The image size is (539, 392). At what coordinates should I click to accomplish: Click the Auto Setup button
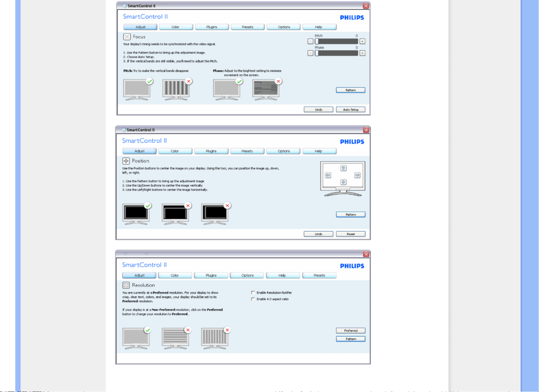(351, 109)
